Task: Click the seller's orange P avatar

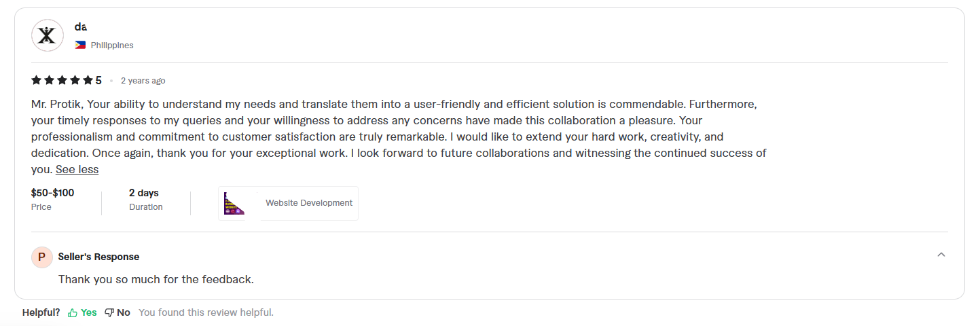Action: [42, 257]
